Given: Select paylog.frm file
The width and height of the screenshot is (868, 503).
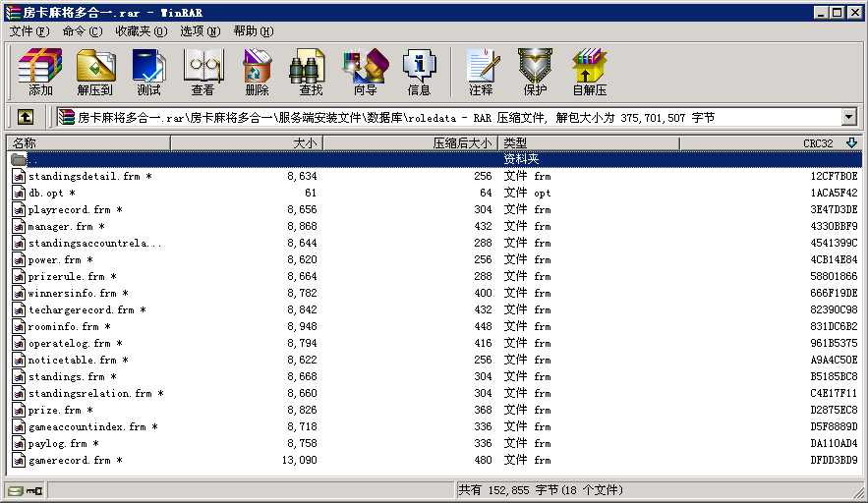Looking at the screenshot, I should point(63,444).
